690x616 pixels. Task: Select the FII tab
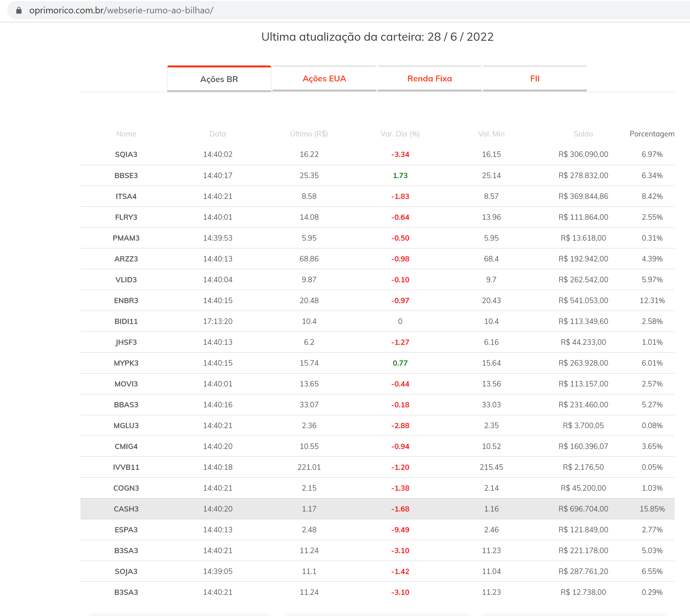coord(535,78)
